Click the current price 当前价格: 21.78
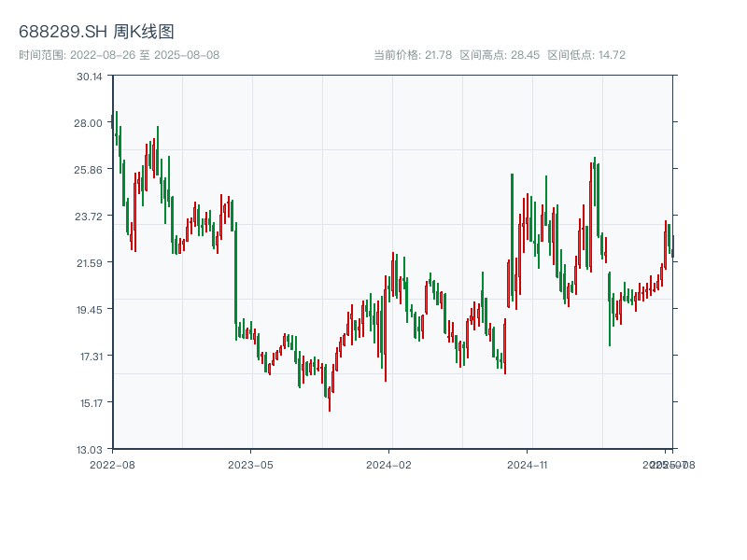 (413, 55)
